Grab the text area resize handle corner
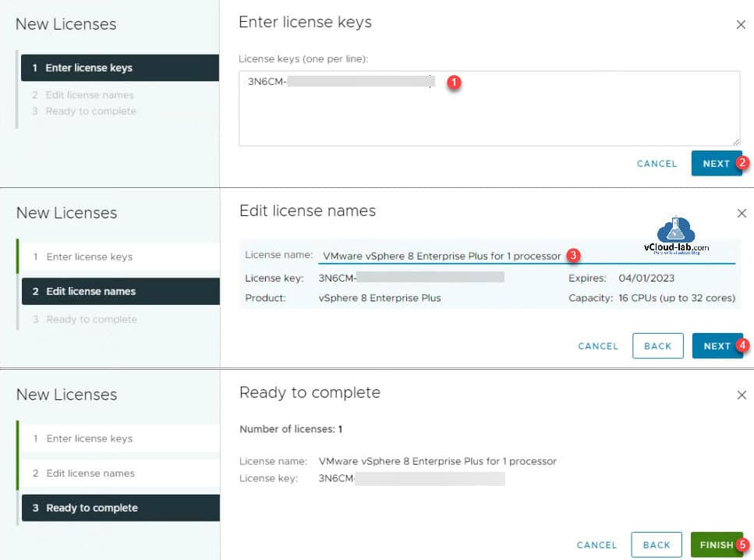Viewport: 754px width, 560px height. [x=736, y=142]
